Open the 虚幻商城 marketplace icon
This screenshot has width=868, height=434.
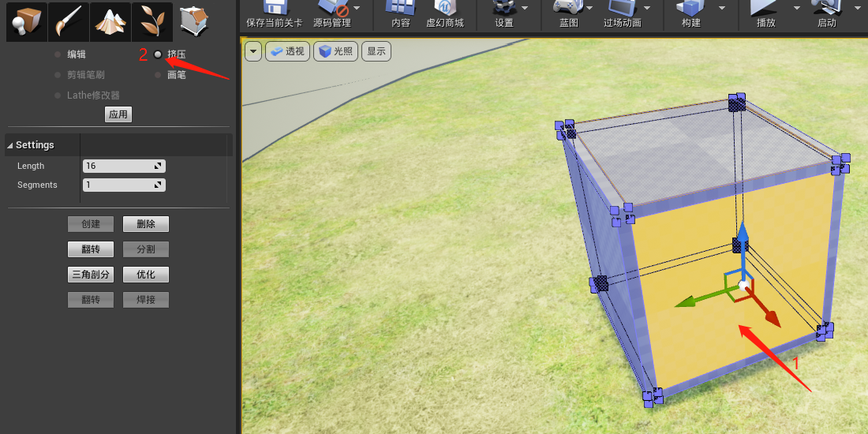point(445,8)
